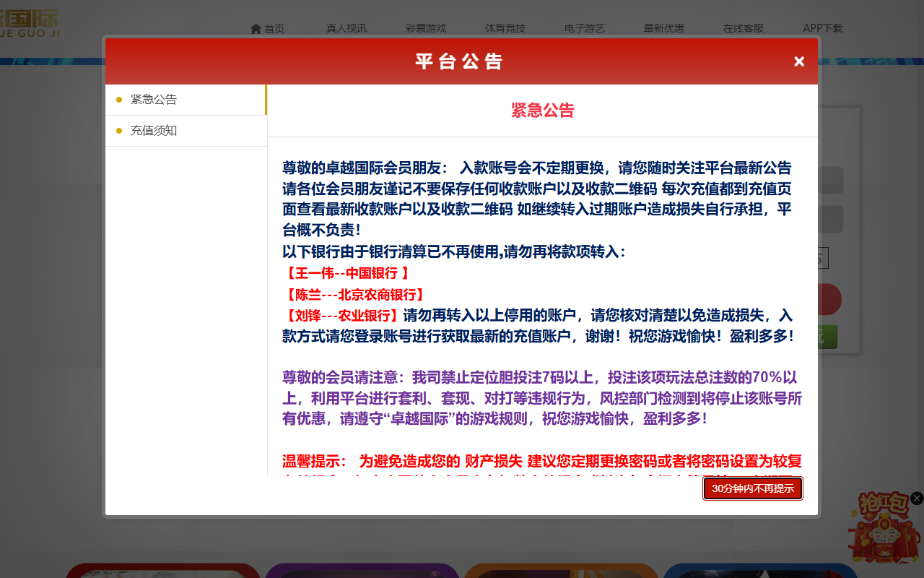Click the home icon beside 首页

point(256,29)
